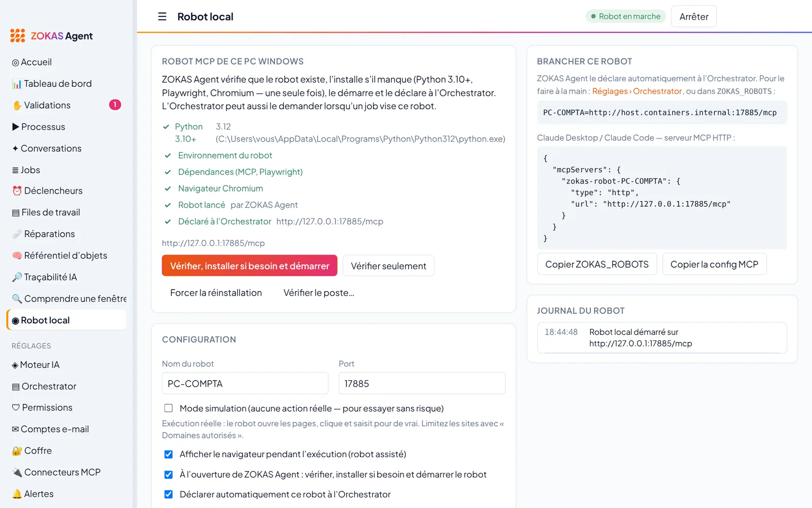Viewport: 812px width, 508px height.
Task: Click the Comptes e-mail envelope icon
Action: point(15,429)
